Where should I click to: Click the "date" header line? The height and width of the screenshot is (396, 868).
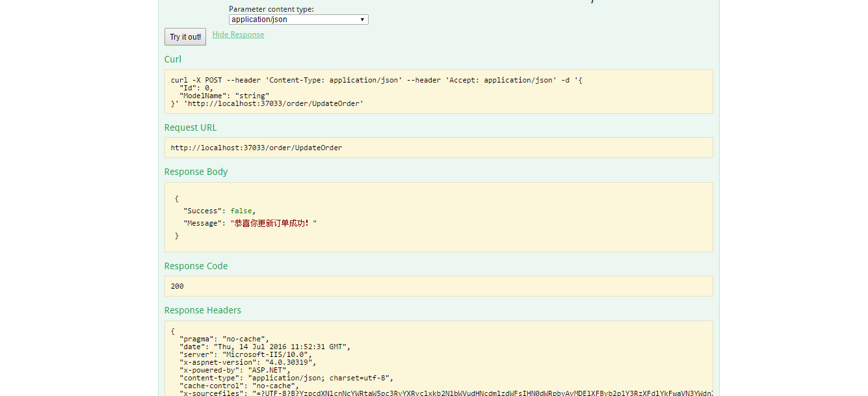pos(265,347)
